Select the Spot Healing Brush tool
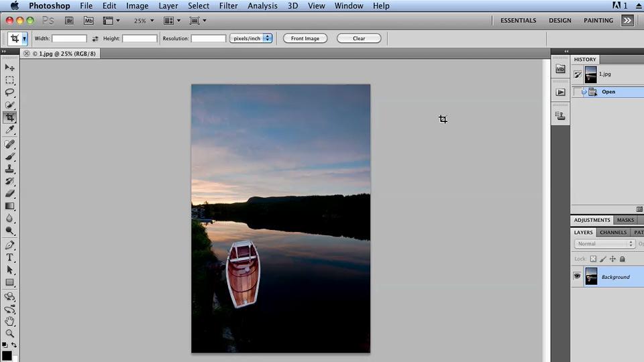Image resolution: width=644 pixels, height=362 pixels. 9,144
